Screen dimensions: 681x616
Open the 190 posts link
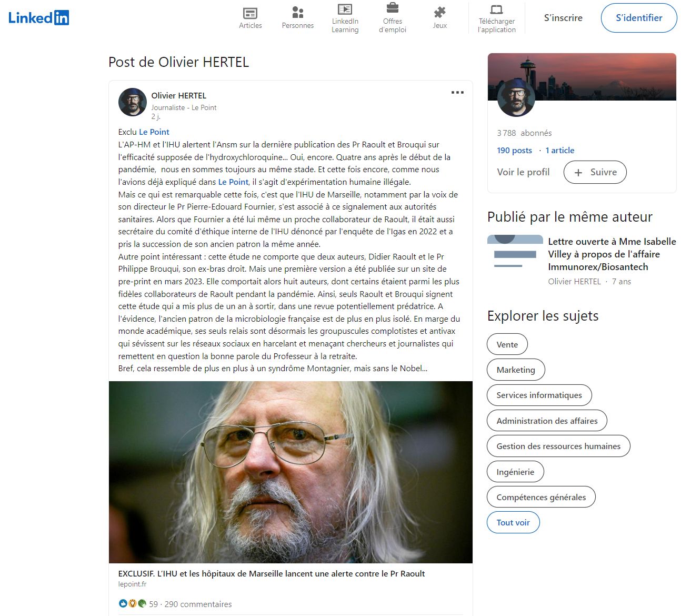point(514,150)
